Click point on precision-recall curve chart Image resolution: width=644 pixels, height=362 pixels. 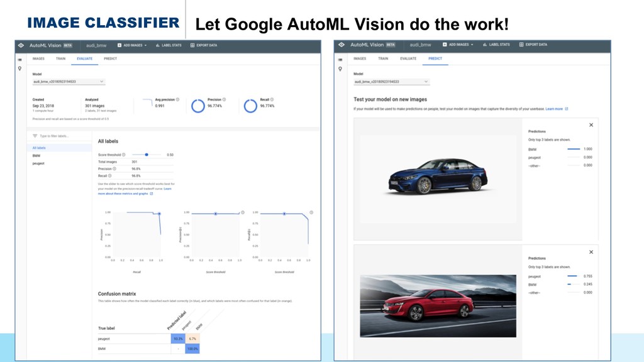tap(159, 214)
